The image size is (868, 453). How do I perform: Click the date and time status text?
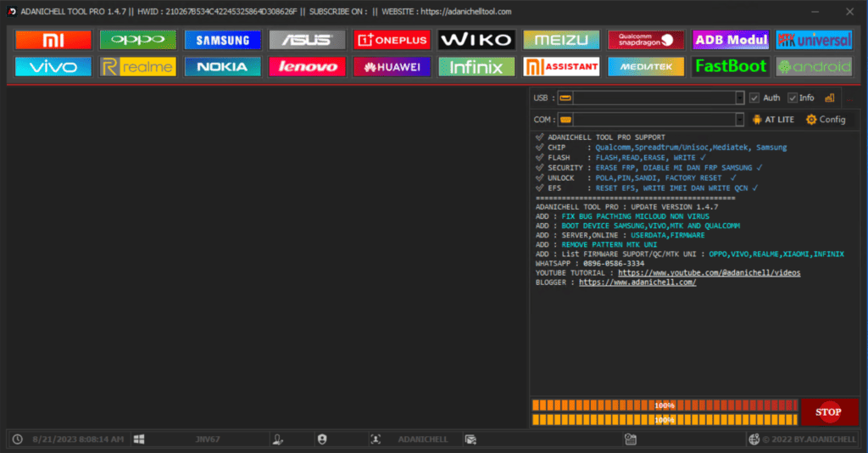click(x=78, y=439)
